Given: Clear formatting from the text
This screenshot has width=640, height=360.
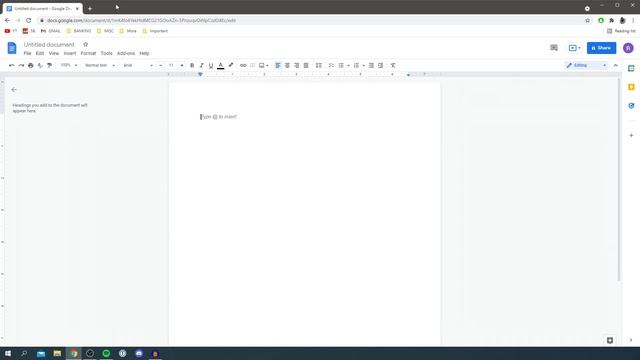Looking at the screenshot, I should 393,65.
